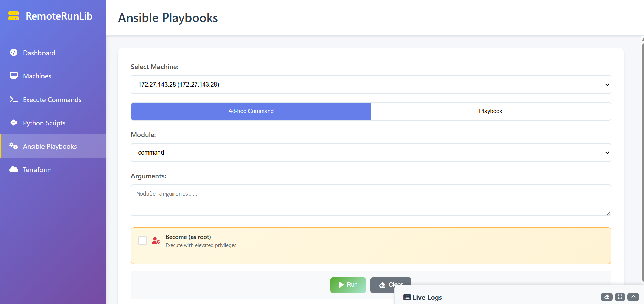The image size is (644, 304).
Task: Select Ansible Playbooks sidebar item
Action: pos(53,146)
